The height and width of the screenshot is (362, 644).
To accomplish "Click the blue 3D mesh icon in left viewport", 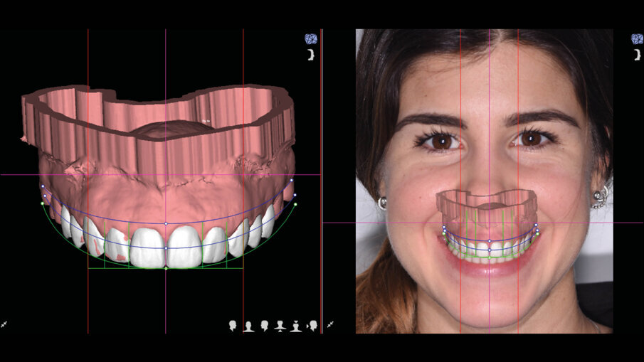I will (310, 39).
